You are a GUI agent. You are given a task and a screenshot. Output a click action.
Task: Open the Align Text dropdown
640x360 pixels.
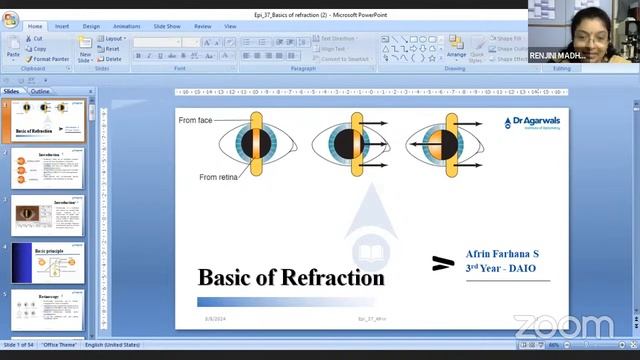[331, 49]
